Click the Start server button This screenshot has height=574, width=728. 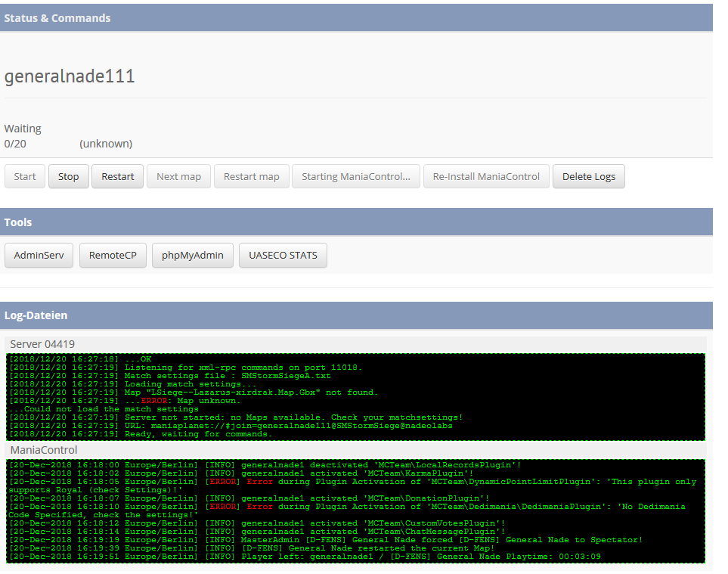pos(25,176)
